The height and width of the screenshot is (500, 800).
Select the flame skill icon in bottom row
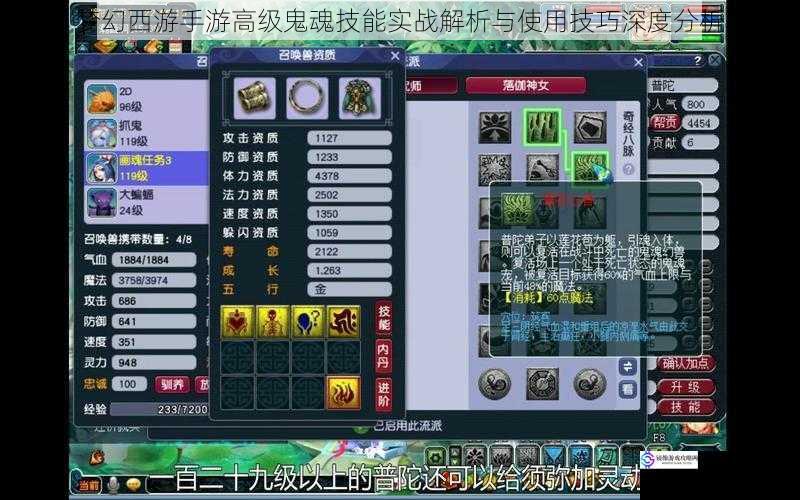343,393
